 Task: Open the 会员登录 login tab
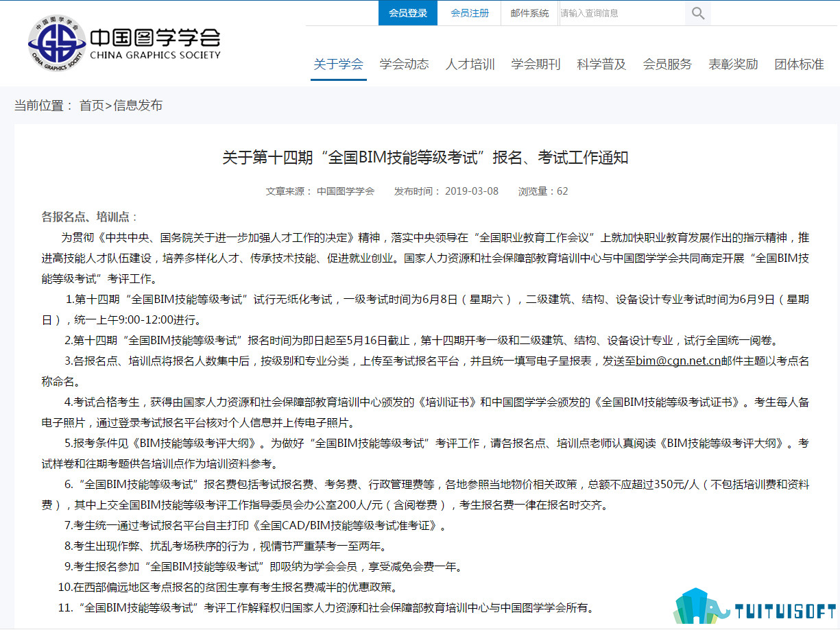(x=408, y=13)
